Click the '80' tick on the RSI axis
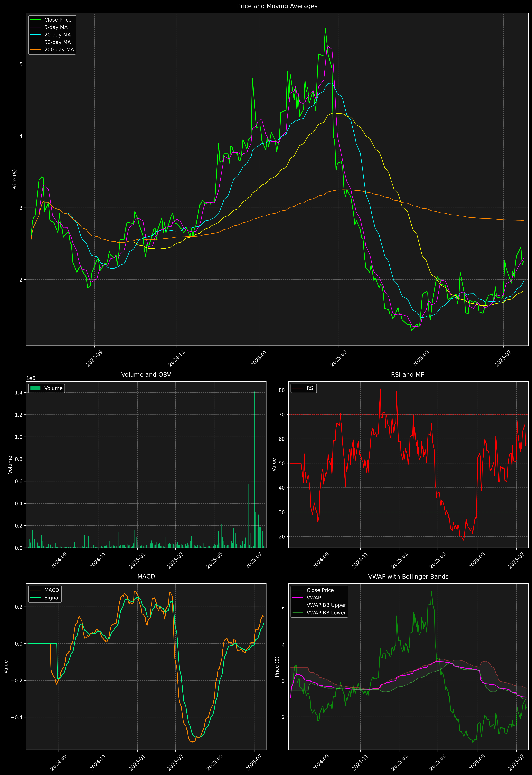532x775 pixels. [x=282, y=390]
